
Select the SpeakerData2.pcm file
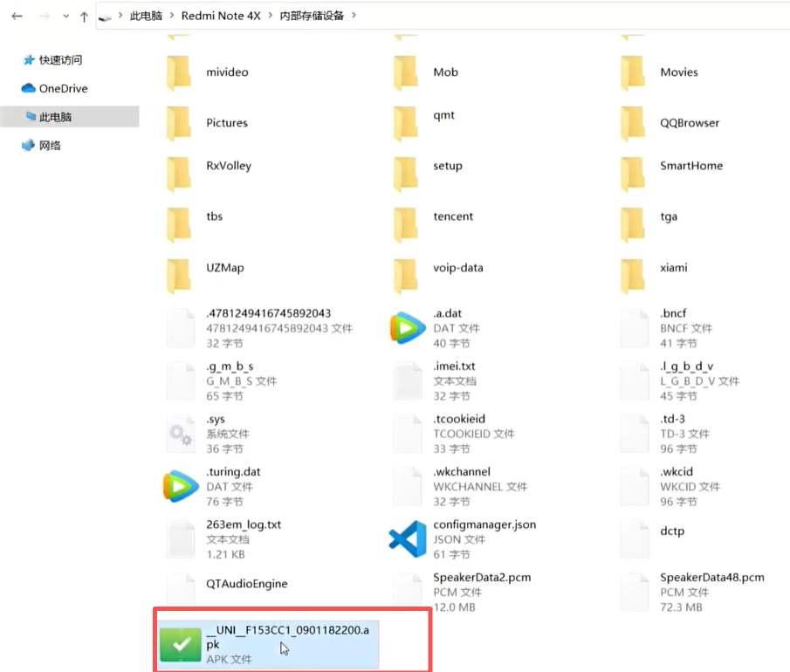pos(464,593)
